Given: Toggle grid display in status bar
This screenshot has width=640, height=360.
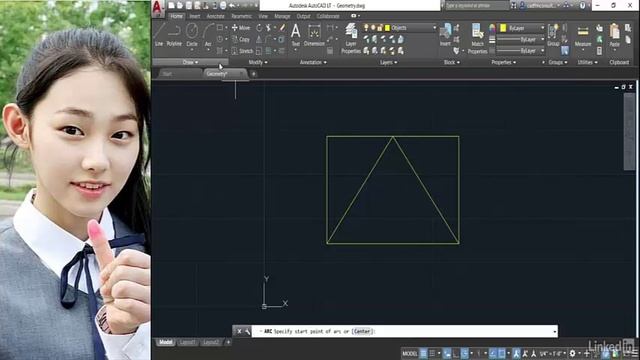Looking at the screenshot, I should [x=424, y=353].
